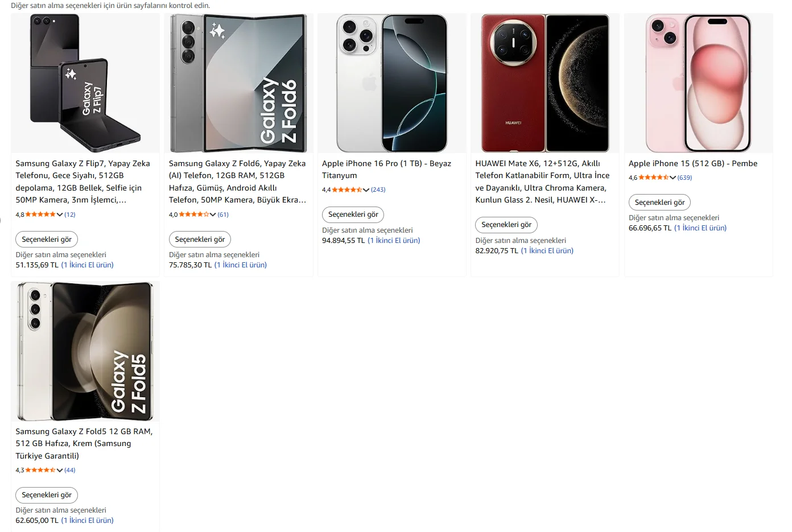Open second-hand offer link for Galaxy Z Fold6
Viewport: 792px width, 532px height.
click(241, 265)
